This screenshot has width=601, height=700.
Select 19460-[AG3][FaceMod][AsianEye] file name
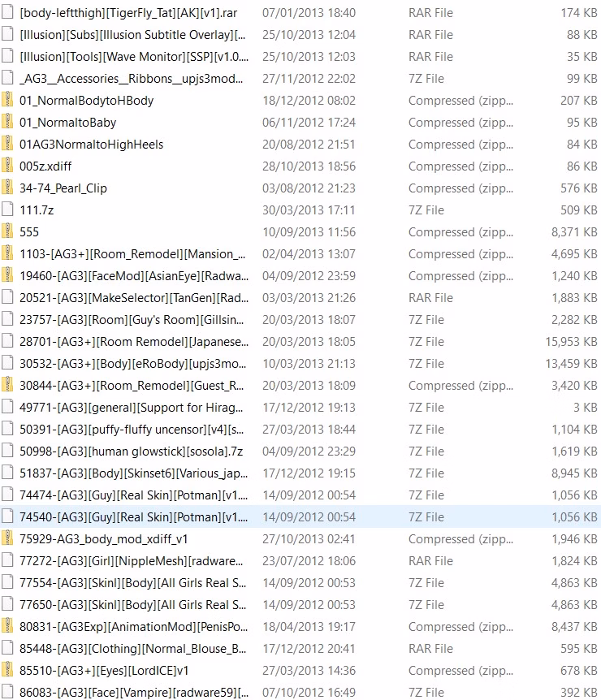click(x=134, y=275)
